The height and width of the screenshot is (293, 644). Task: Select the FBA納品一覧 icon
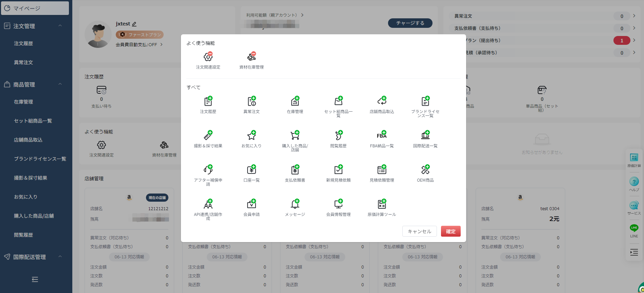tap(382, 135)
